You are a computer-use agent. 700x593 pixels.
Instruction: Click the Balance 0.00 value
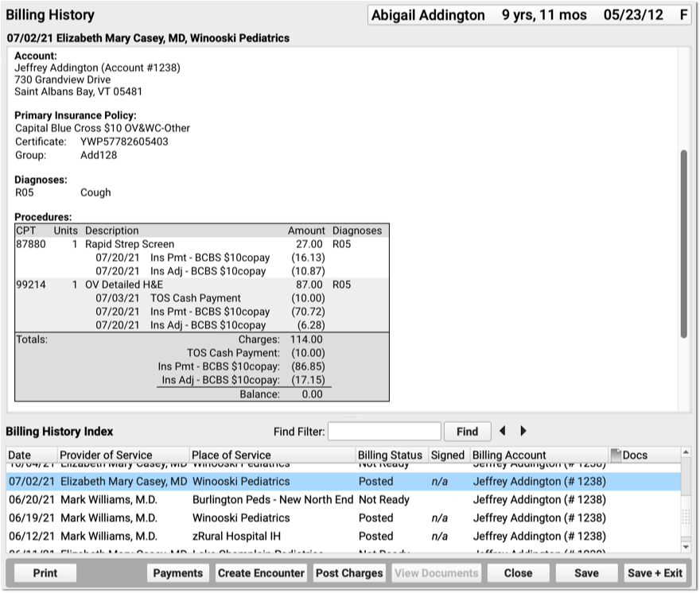[312, 394]
